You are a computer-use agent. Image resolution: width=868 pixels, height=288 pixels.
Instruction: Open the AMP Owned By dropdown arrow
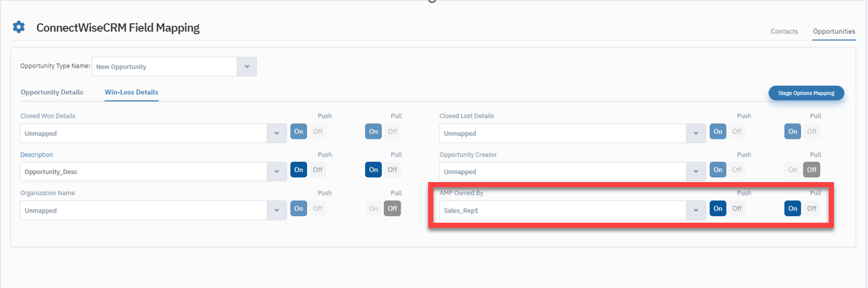[696, 210]
